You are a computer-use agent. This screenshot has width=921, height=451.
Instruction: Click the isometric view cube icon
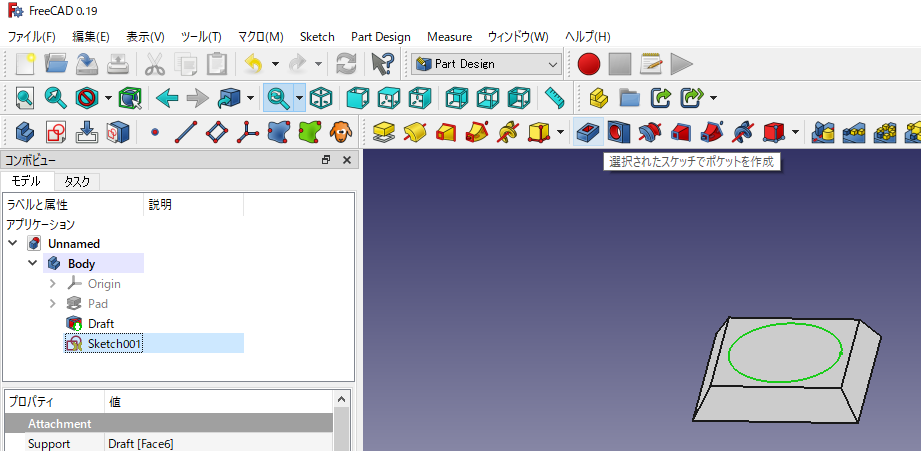[321, 98]
